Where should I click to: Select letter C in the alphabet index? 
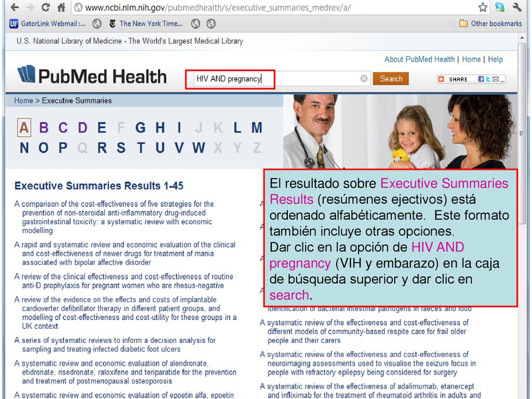(63, 128)
